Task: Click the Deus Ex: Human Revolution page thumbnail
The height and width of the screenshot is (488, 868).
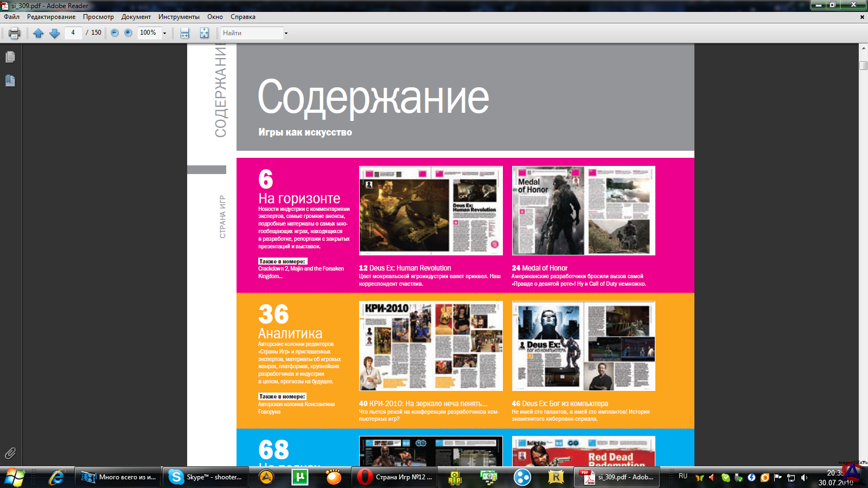Action: coord(431,210)
